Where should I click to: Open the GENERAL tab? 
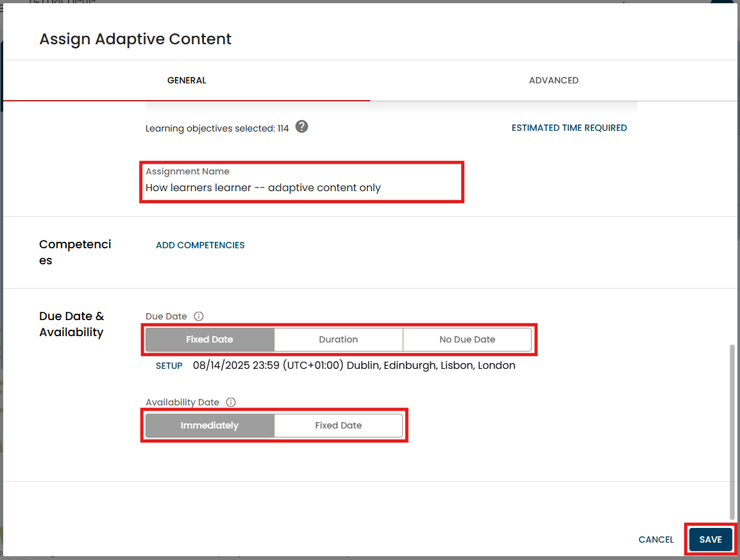pyautogui.click(x=187, y=80)
